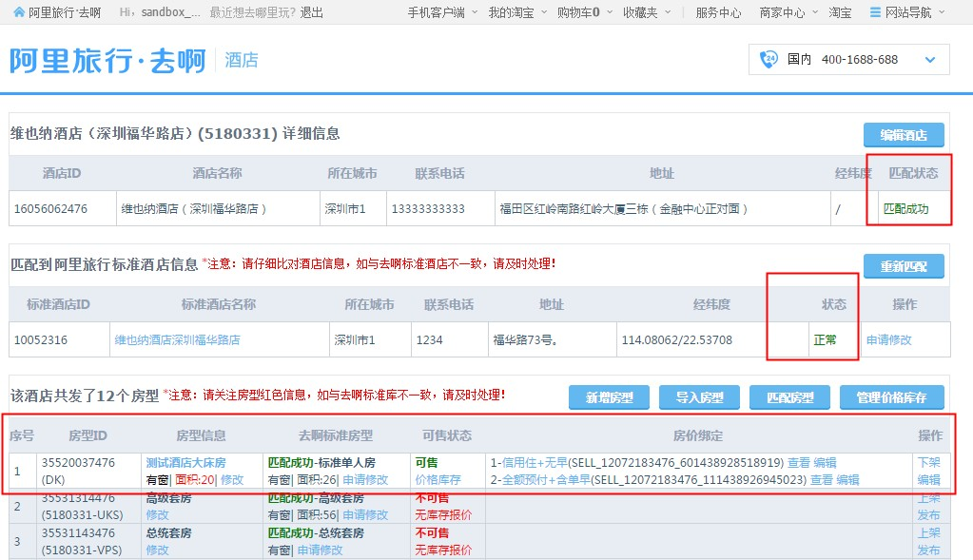Viewport: 973px width, 560px height.
Task: Click 编辑 for the 全额预付+含单早 rate
Action: click(x=847, y=480)
